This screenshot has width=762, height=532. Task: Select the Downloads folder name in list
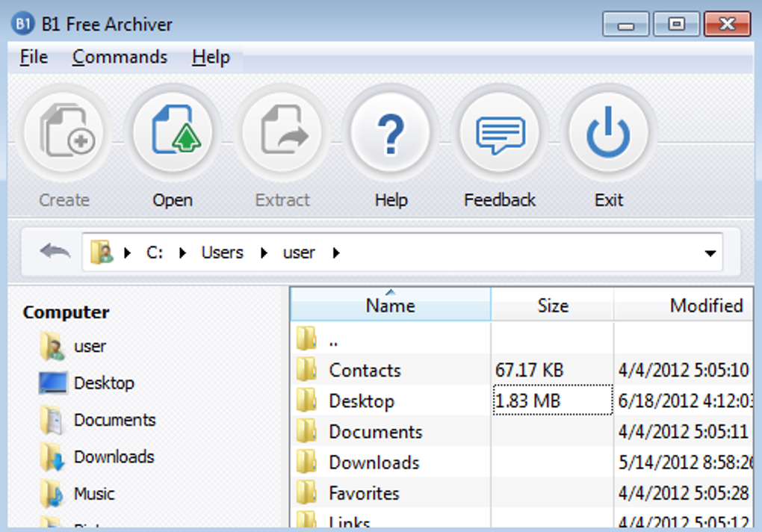point(374,463)
